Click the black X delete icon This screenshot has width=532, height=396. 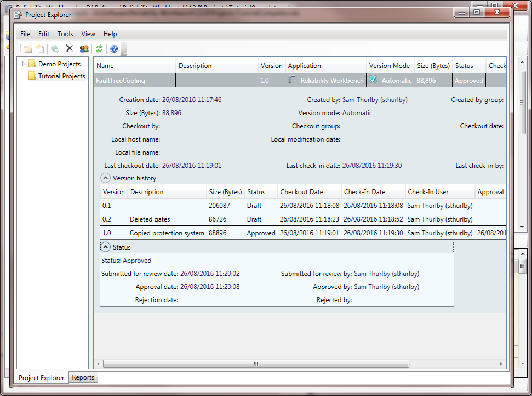(70, 49)
